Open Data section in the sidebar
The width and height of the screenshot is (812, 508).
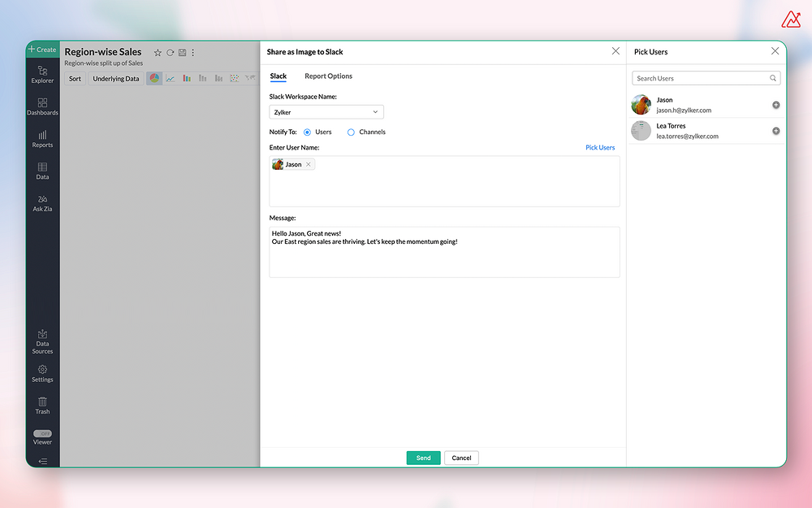(42, 171)
